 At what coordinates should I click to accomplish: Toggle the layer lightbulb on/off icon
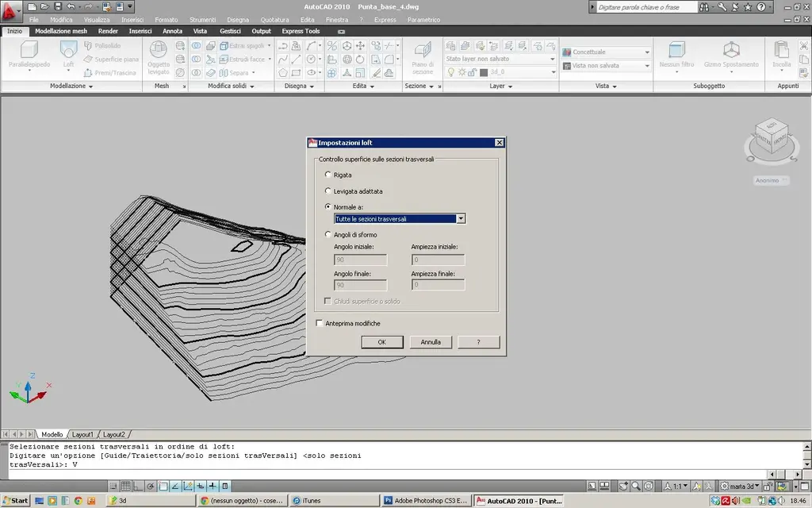click(450, 72)
